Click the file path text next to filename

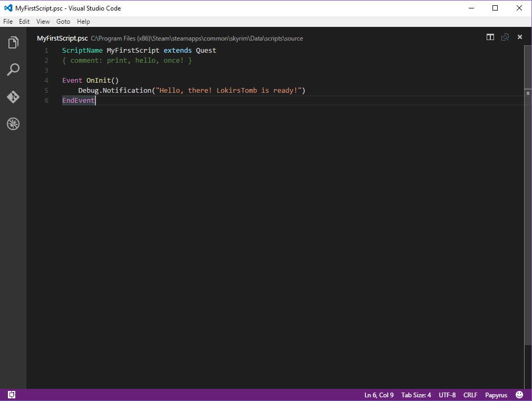197,38
